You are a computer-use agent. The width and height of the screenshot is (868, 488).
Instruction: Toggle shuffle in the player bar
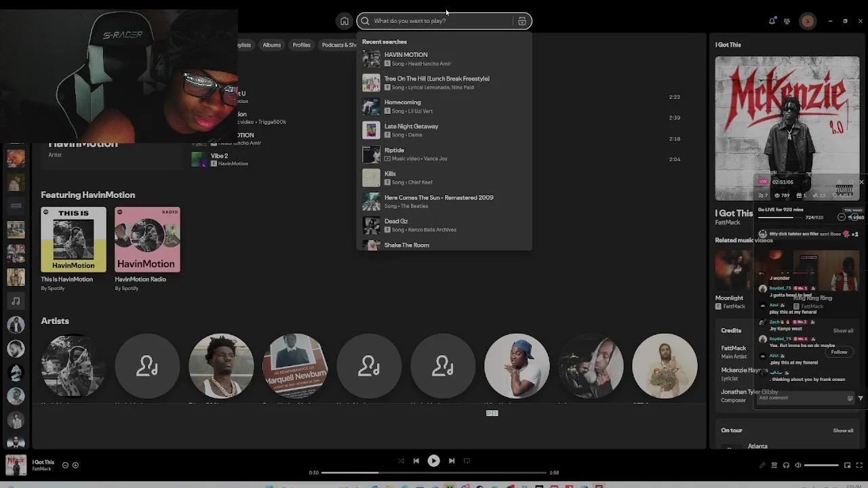(401, 461)
